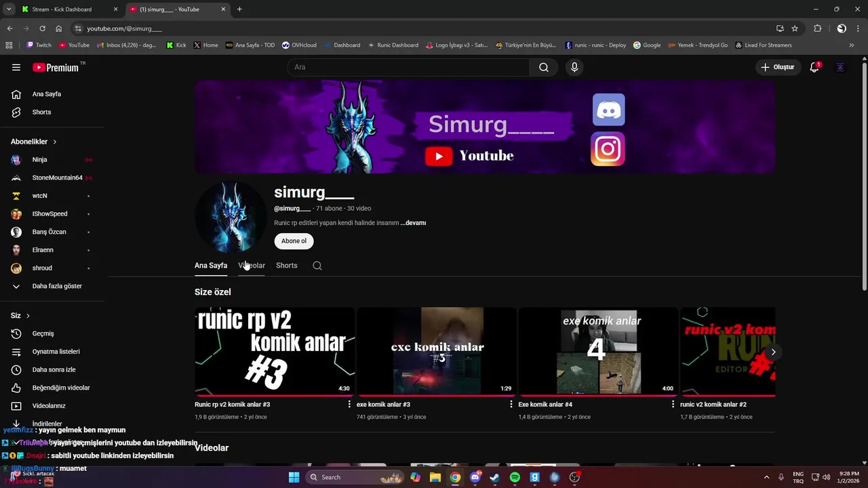Click the YouTube Premium logo
Screen dimensions: 868x488
point(57,67)
